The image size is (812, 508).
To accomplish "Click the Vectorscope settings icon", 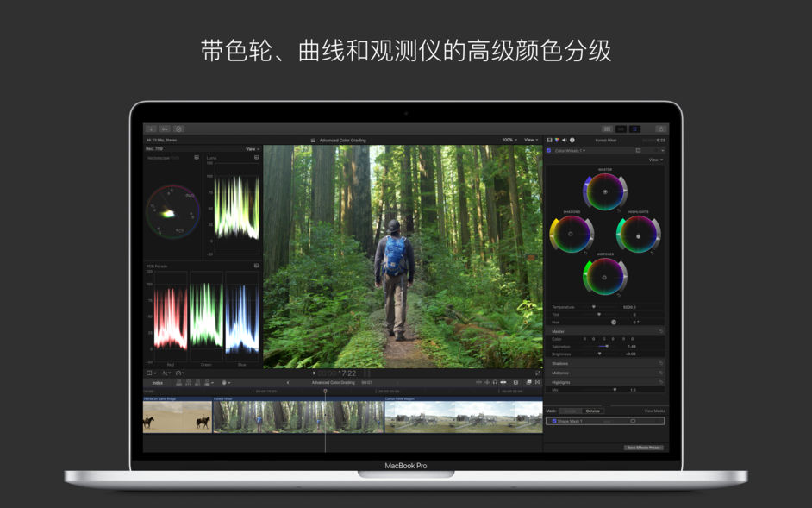I will pos(196,157).
